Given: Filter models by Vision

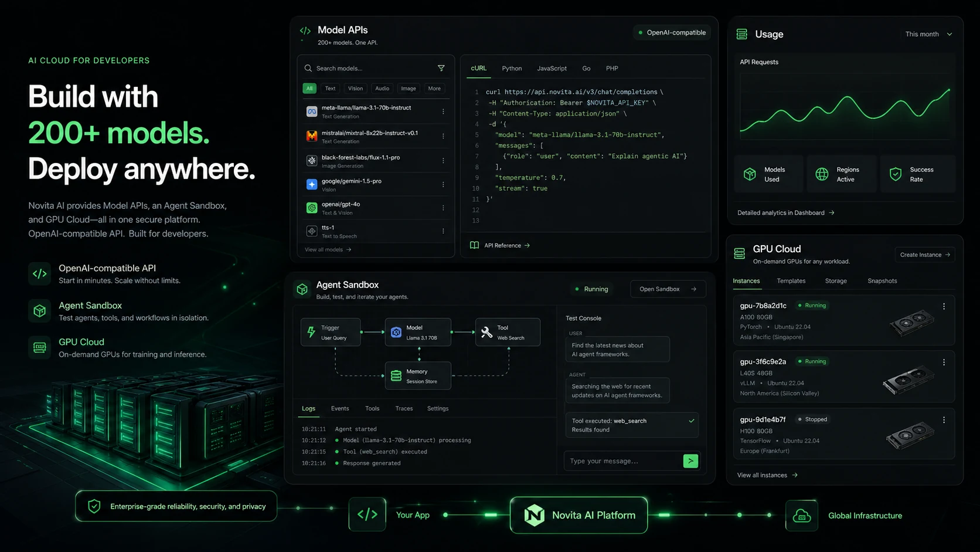Looking at the screenshot, I should coord(356,89).
